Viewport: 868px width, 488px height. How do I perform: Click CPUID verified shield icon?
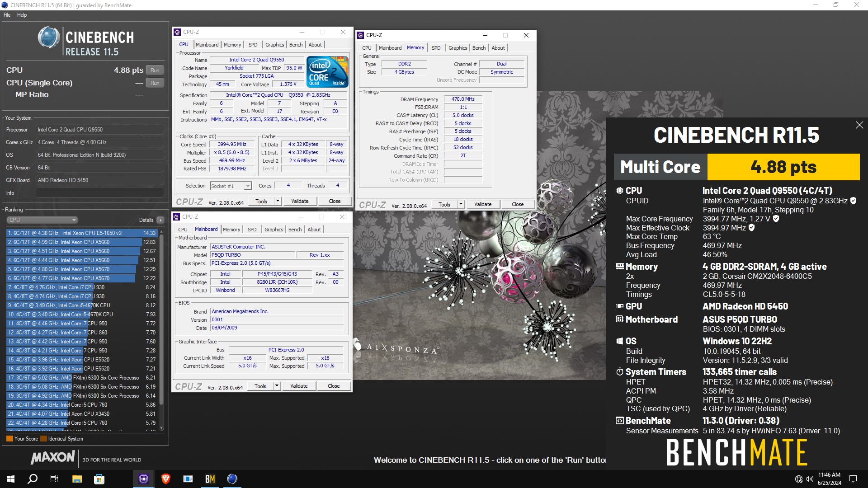coord(853,201)
